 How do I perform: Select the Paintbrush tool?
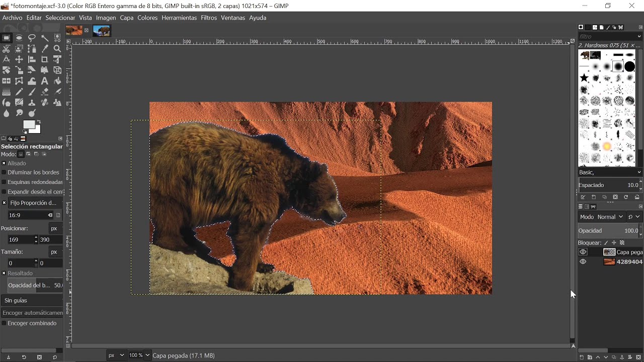click(32, 92)
